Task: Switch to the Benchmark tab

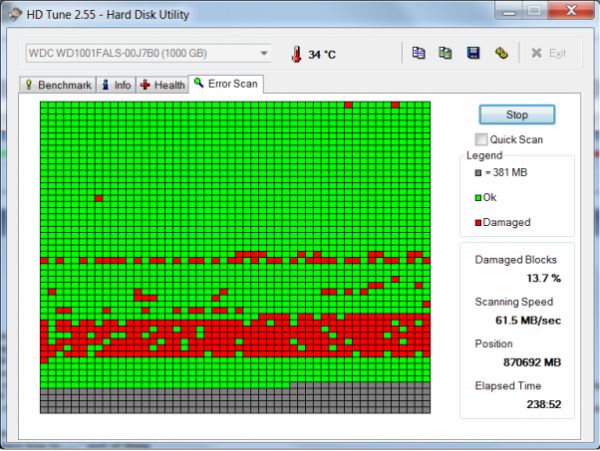Action: tap(58, 85)
